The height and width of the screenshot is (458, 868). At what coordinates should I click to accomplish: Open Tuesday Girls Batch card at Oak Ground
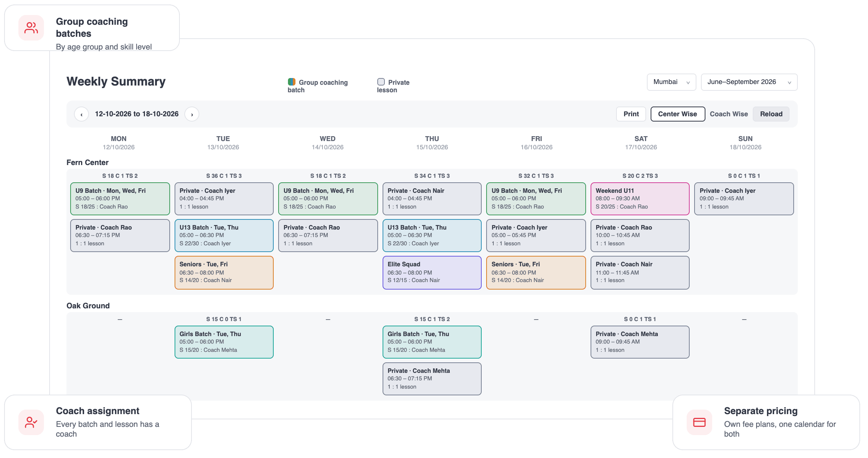224,342
